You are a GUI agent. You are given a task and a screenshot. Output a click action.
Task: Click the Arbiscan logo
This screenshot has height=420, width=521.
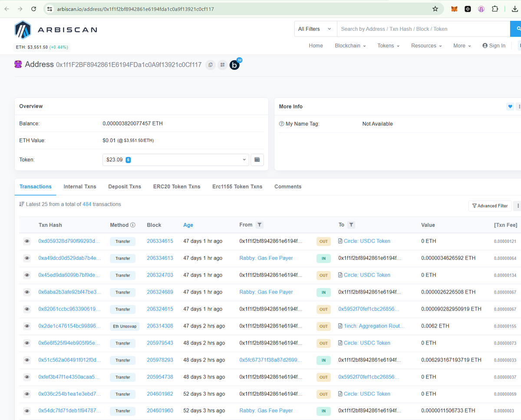(x=56, y=30)
